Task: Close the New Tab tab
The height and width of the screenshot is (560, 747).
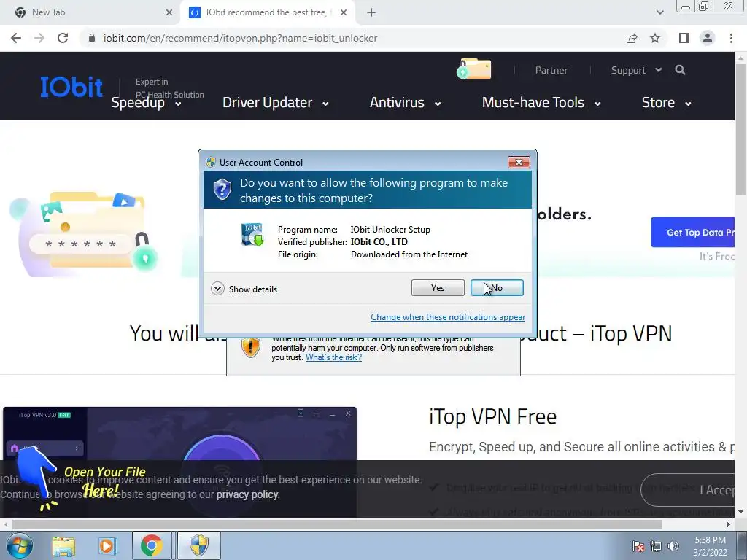Action: point(169,12)
